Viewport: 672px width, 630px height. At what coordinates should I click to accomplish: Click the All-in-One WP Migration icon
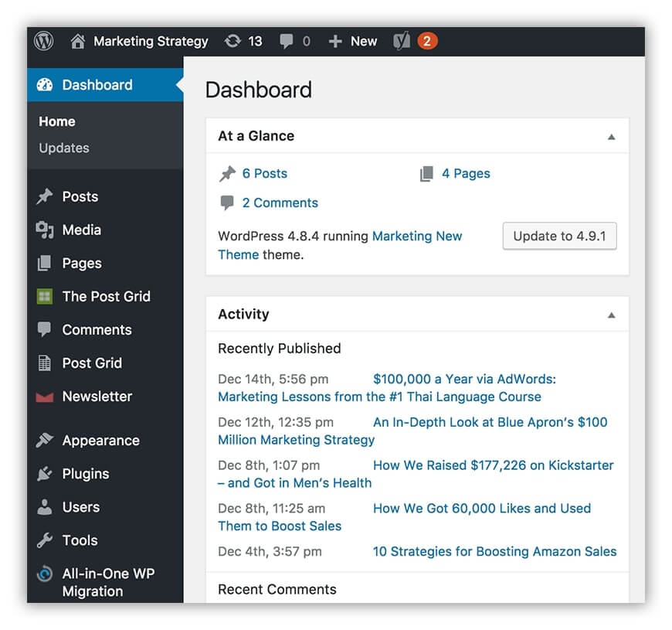coord(45,574)
